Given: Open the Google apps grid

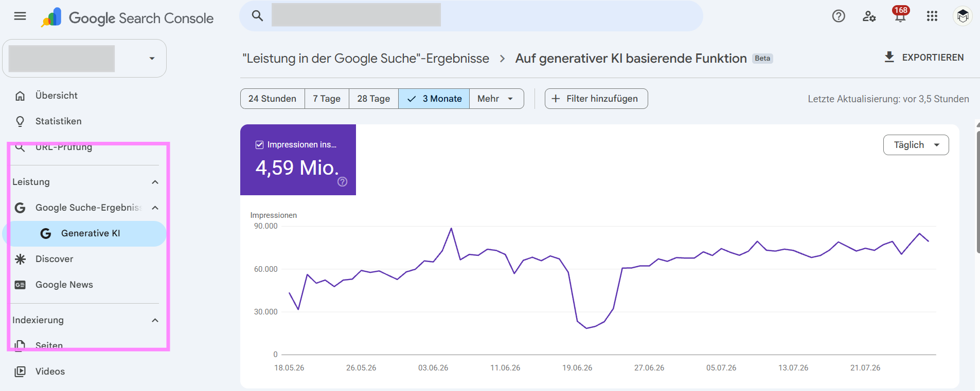Looking at the screenshot, I should (932, 16).
